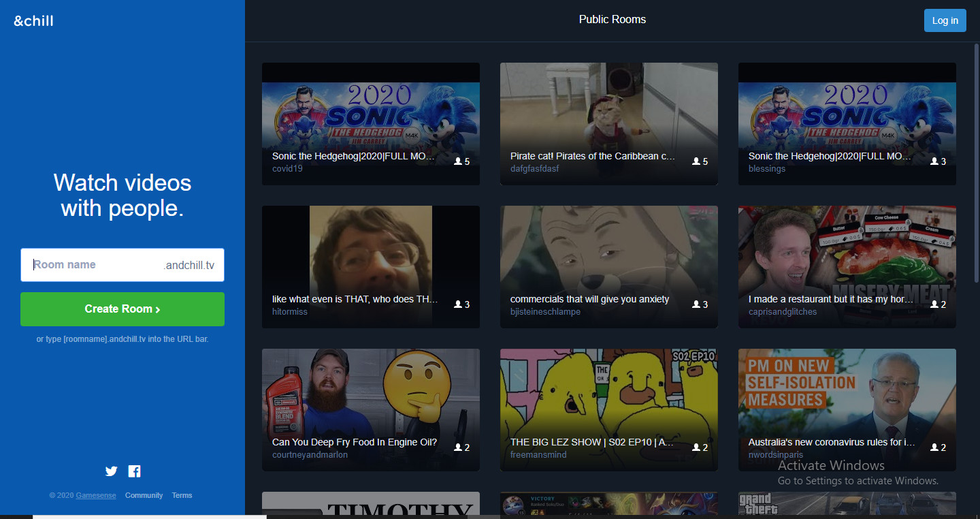The height and width of the screenshot is (519, 980).
Task: Click the courtneyandmarlon room name text
Action: point(310,455)
